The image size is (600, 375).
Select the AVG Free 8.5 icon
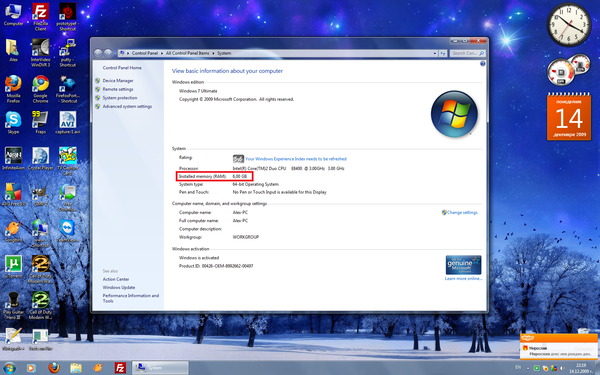(x=13, y=195)
